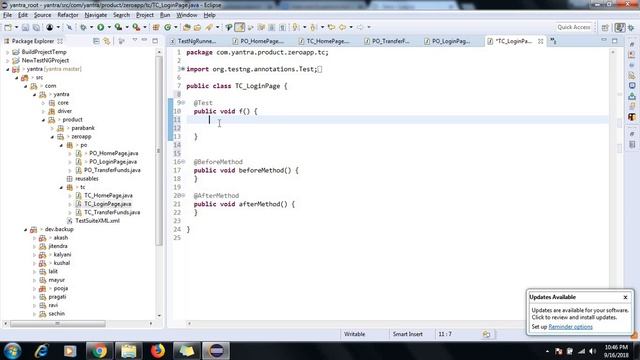Viewport: 640px width, 360px height.
Task: Open Internet Explorer from the taskbar
Action: pos(42,351)
